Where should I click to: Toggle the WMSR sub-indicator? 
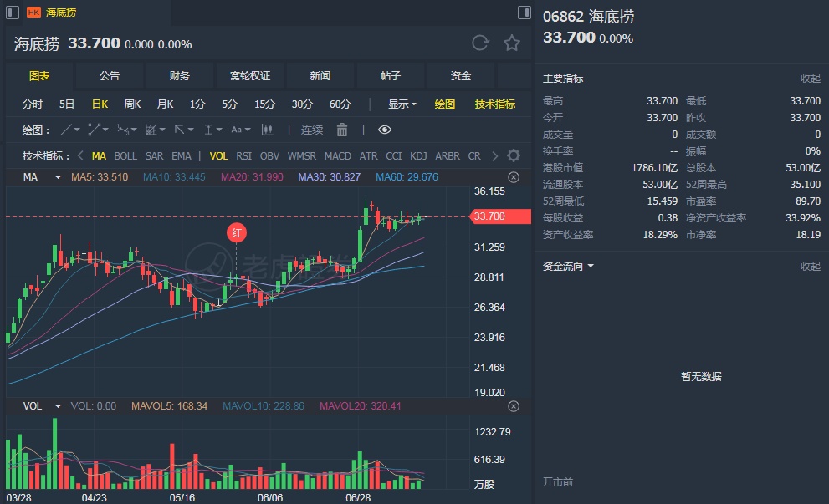tap(301, 155)
